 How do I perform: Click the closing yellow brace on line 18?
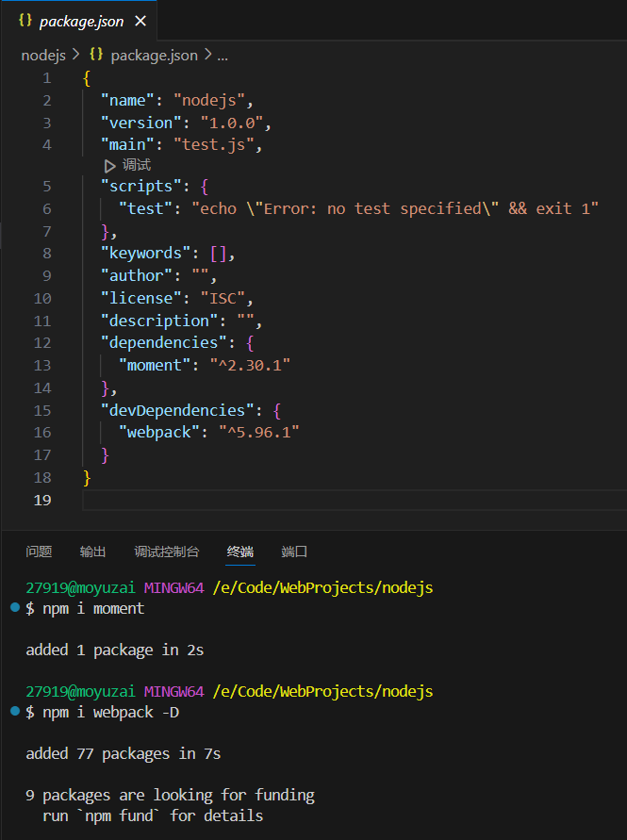tap(87, 478)
